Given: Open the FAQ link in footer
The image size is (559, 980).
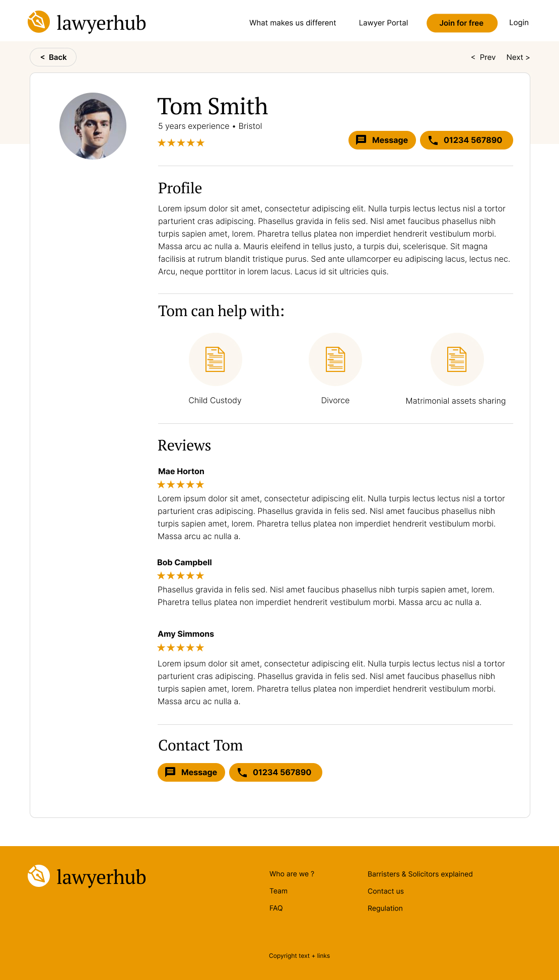Looking at the screenshot, I should coord(276,908).
